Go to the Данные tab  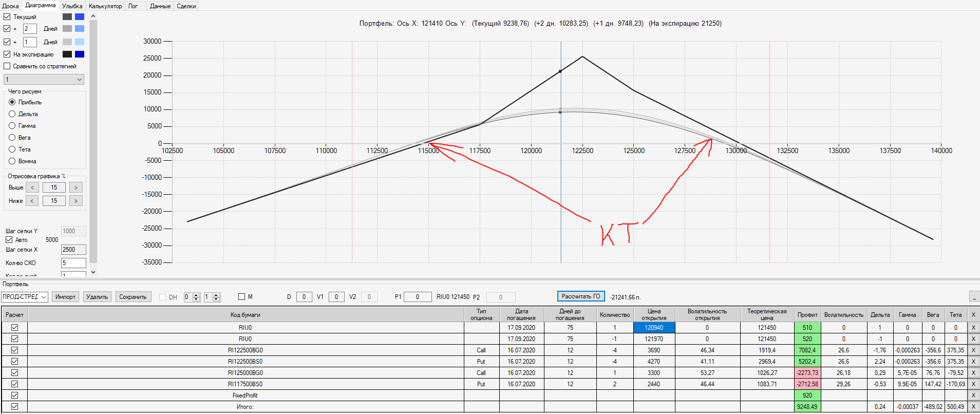[x=160, y=6]
